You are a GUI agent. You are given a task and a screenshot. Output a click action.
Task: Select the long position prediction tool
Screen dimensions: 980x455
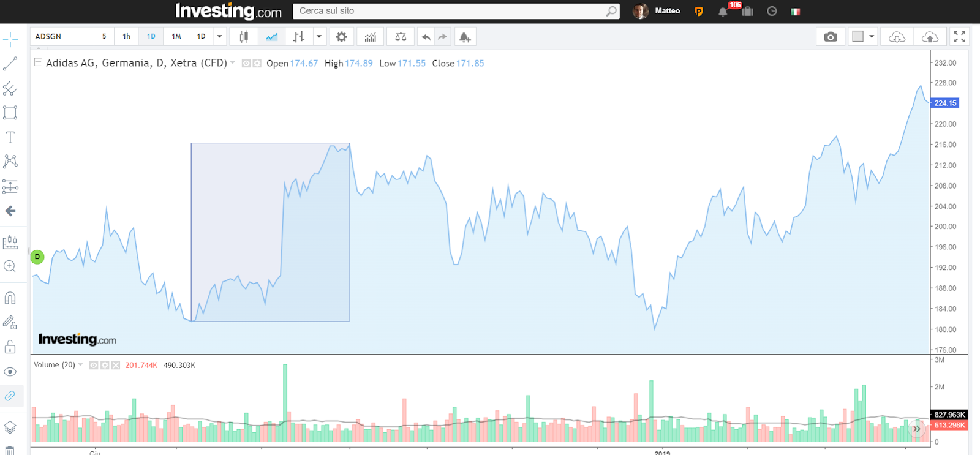10,186
